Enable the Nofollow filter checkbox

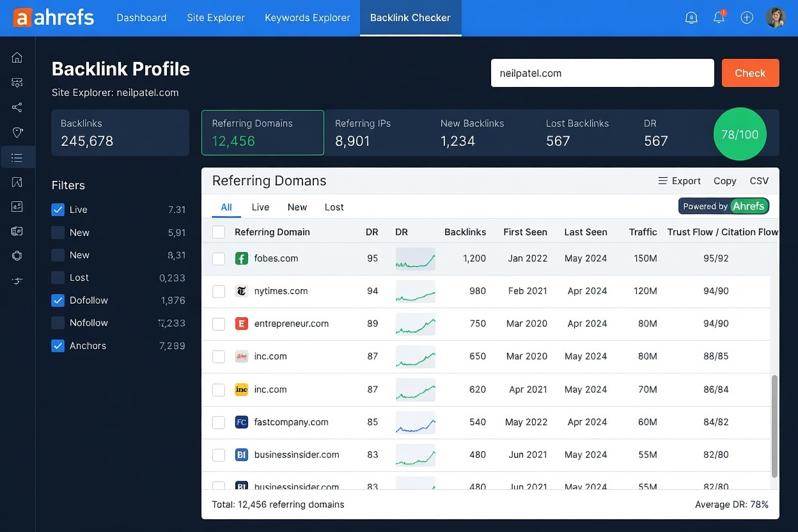[57, 322]
